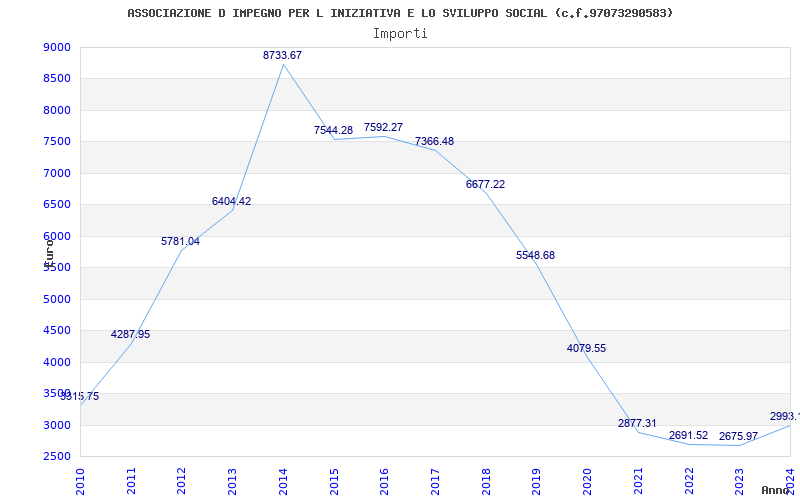The width and height of the screenshot is (800, 500).
Task: Click the chart title ASSOCIAZIONE D IMPEGNO
Action: point(400,13)
